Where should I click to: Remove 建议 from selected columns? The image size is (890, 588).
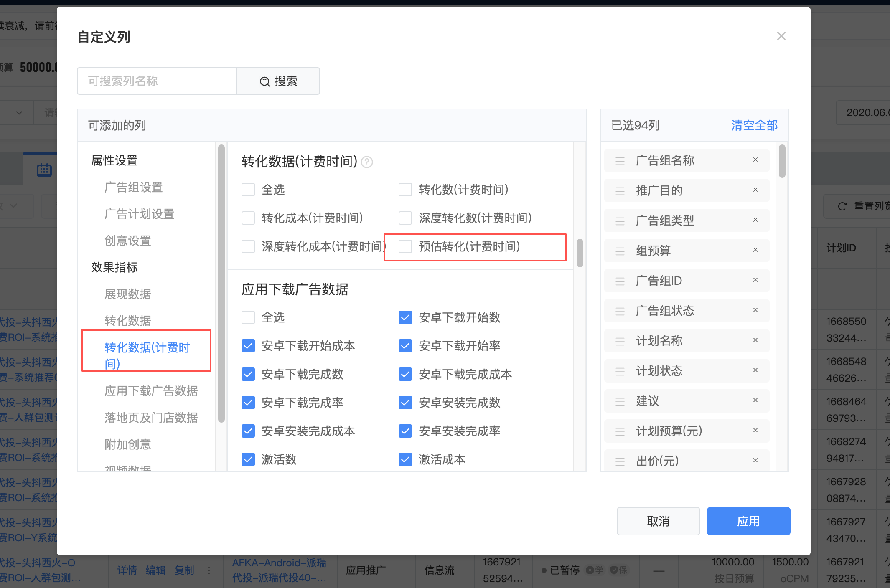click(755, 400)
